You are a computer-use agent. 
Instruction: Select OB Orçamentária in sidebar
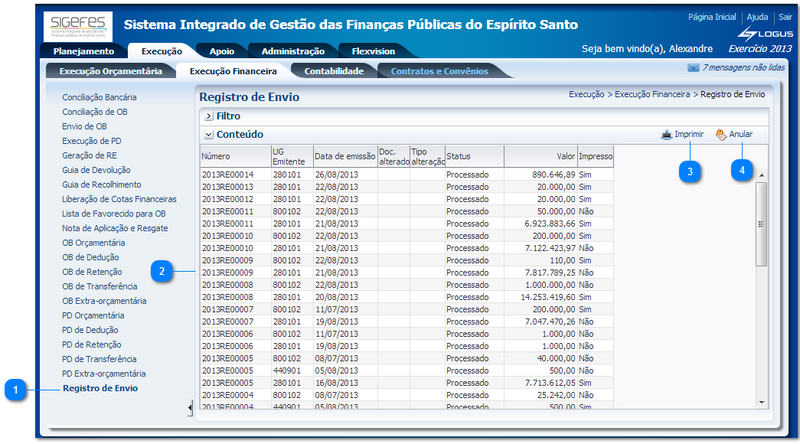93,242
